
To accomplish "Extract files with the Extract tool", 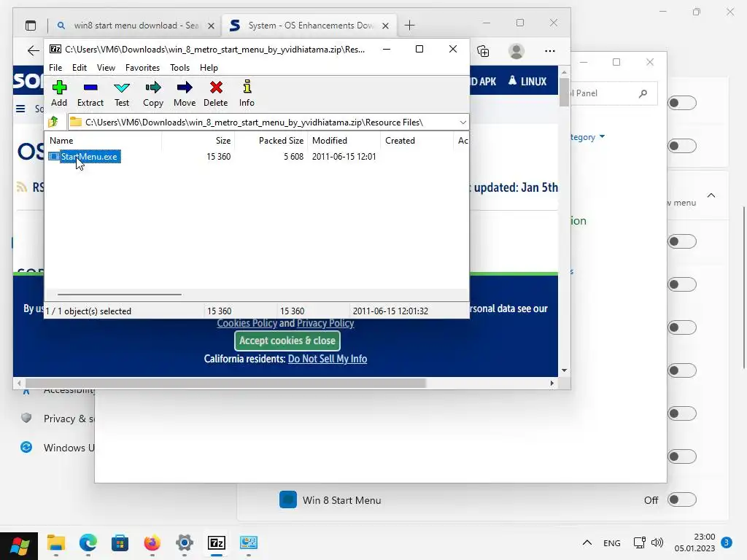I will coord(90,93).
